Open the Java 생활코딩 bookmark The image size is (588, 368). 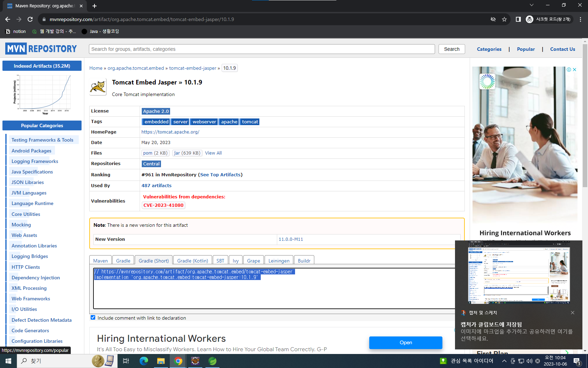(x=100, y=32)
